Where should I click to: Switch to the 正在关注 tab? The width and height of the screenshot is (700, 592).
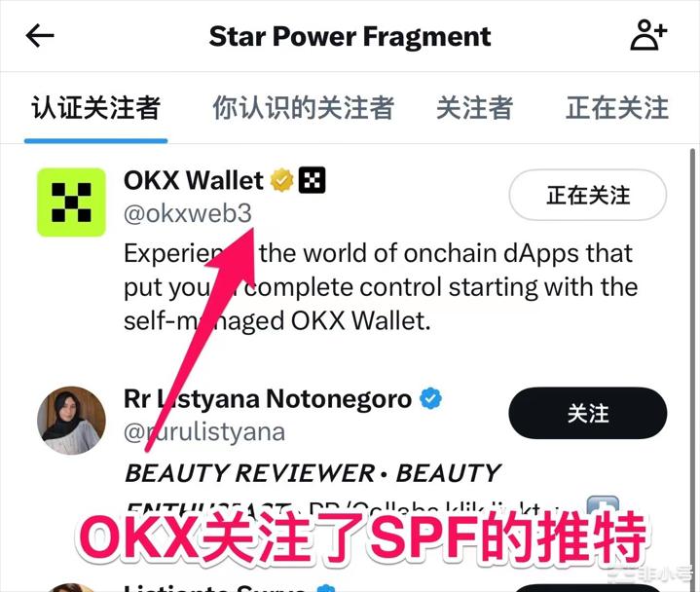pyautogui.click(x=617, y=108)
